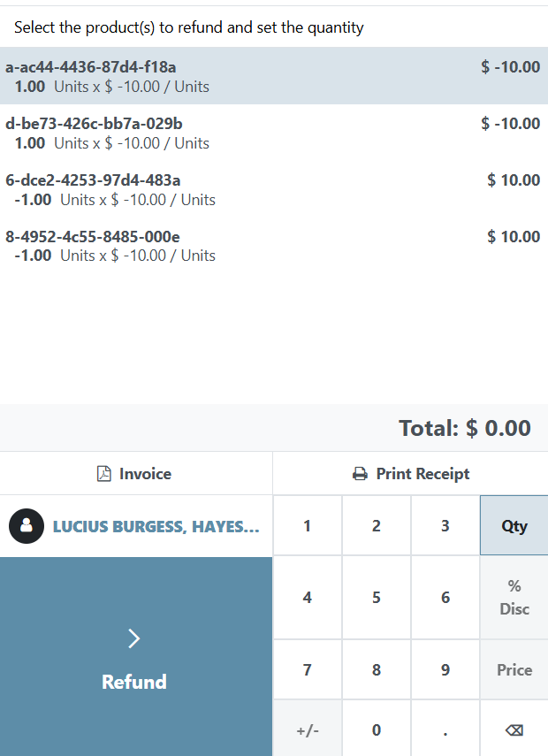Select order line d-be73-426c-bb7a-029b
Image resolution: width=548 pixels, height=756 pixels.
(273, 133)
